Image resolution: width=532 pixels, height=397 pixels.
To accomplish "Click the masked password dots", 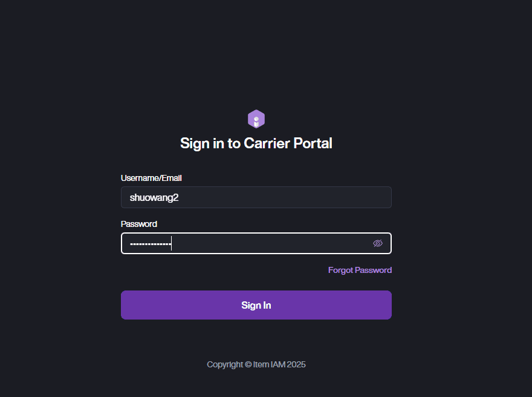I will tap(151, 244).
